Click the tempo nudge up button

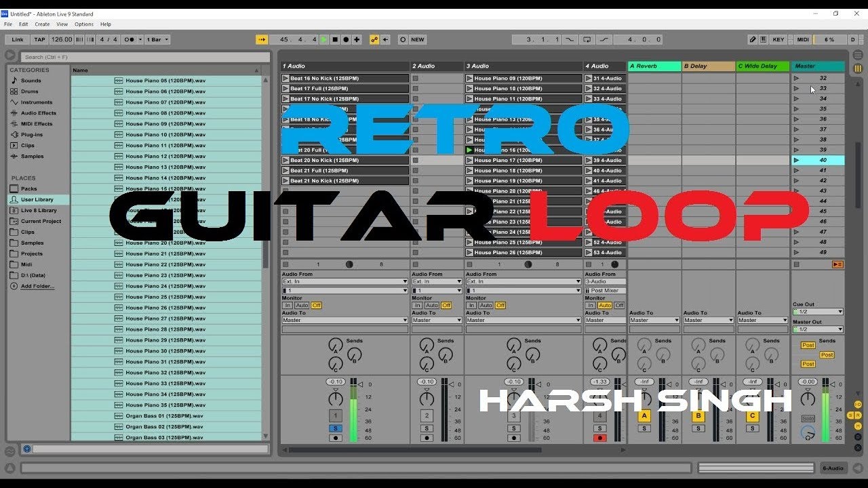coord(90,39)
